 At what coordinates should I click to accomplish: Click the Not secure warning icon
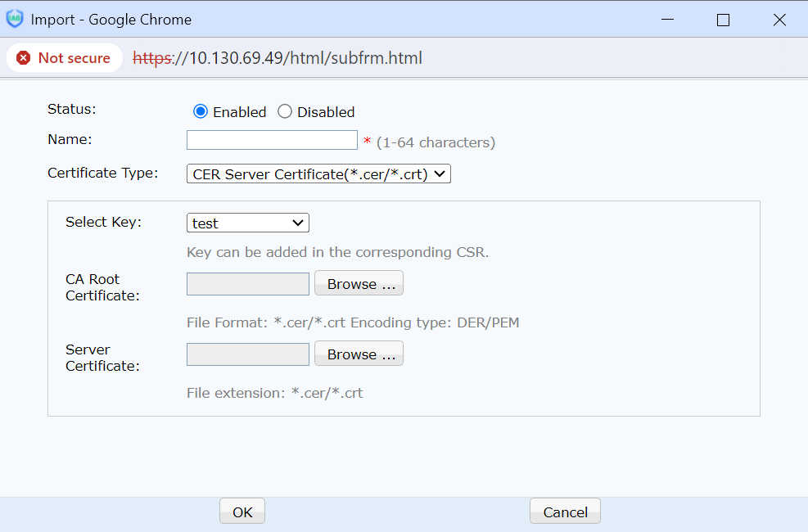24,58
